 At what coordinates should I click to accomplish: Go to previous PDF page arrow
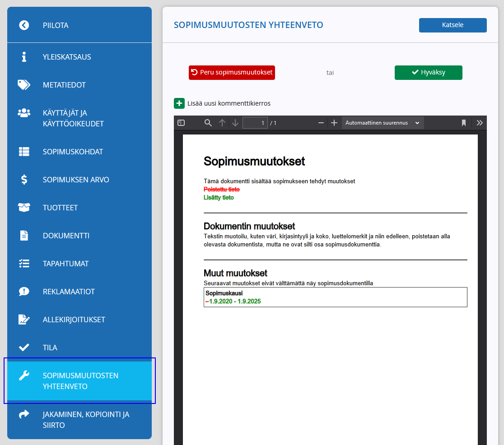pyautogui.click(x=222, y=123)
